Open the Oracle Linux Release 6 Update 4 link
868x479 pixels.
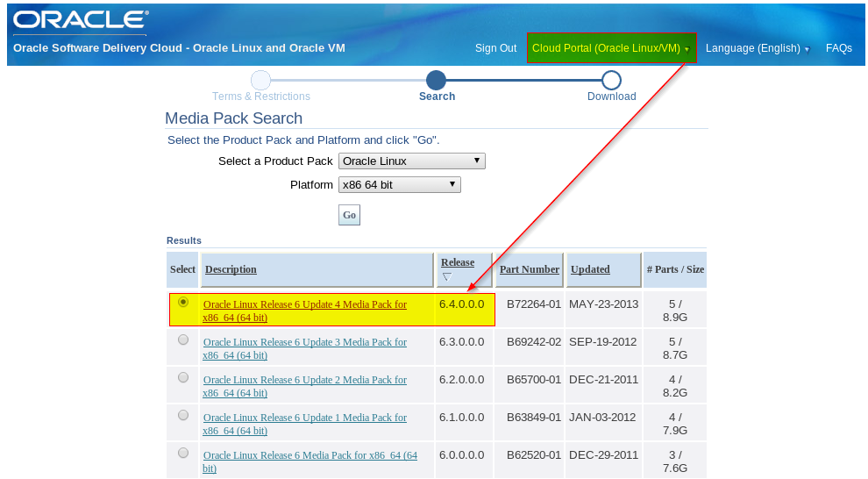pos(304,311)
